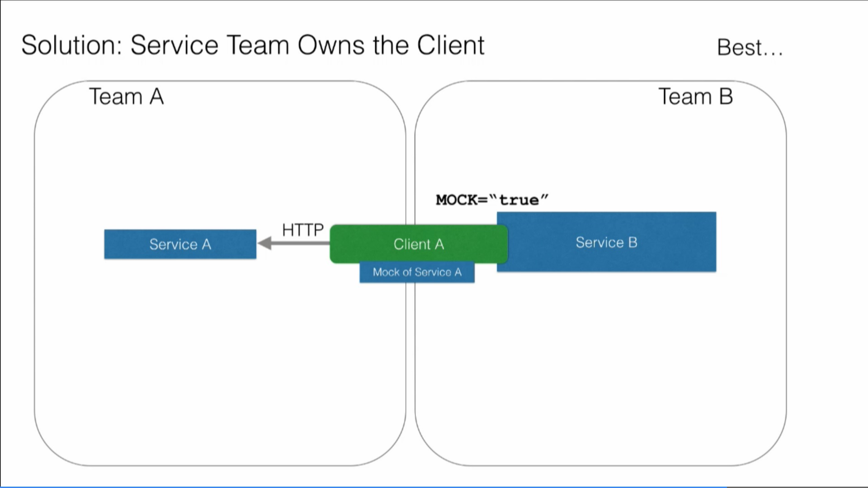The width and height of the screenshot is (868, 488).
Task: Click the Team A heading
Action: [126, 97]
